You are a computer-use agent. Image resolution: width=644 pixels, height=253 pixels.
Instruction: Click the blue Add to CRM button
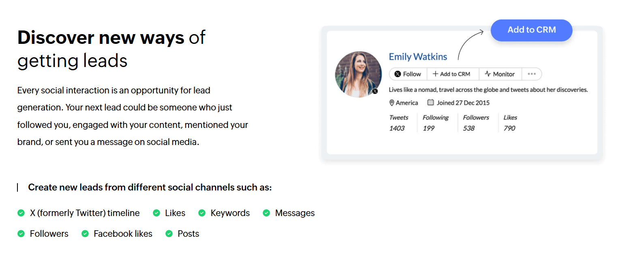[x=531, y=30]
